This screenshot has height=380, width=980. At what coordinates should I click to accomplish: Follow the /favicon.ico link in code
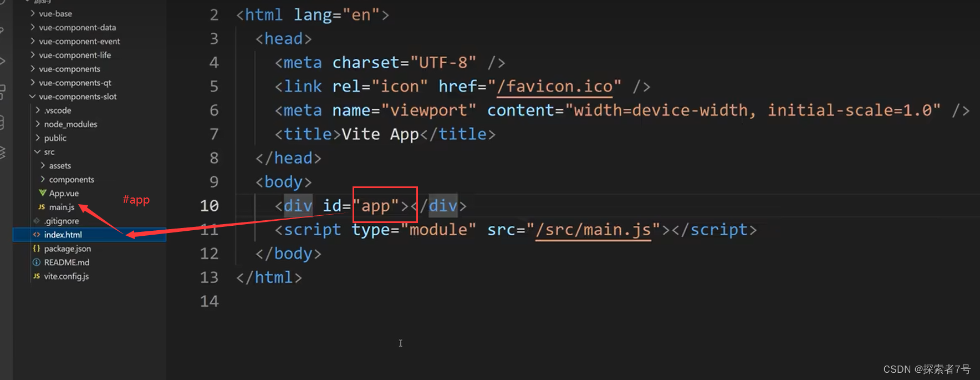pos(554,87)
